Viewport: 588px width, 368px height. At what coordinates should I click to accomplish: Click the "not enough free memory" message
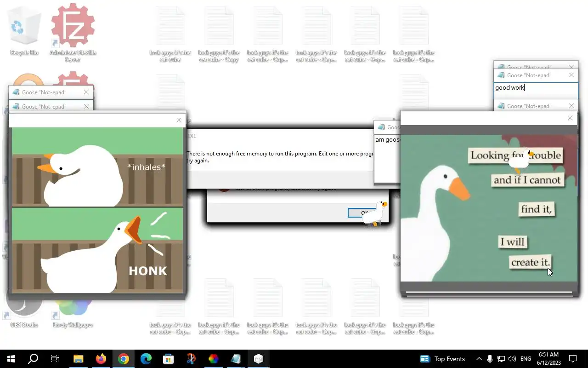(280, 157)
